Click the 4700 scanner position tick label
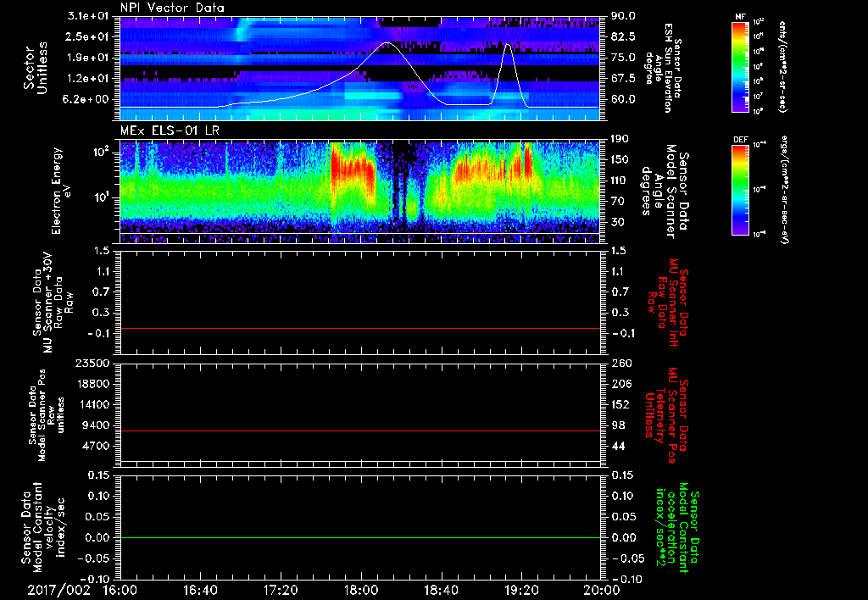This screenshot has width=868, height=600. pyautogui.click(x=96, y=446)
